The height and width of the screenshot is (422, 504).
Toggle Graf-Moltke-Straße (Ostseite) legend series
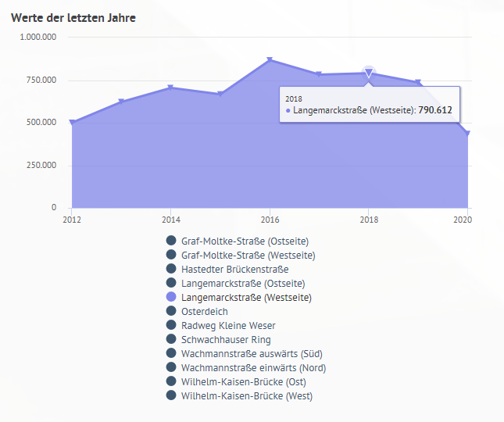(x=171, y=241)
